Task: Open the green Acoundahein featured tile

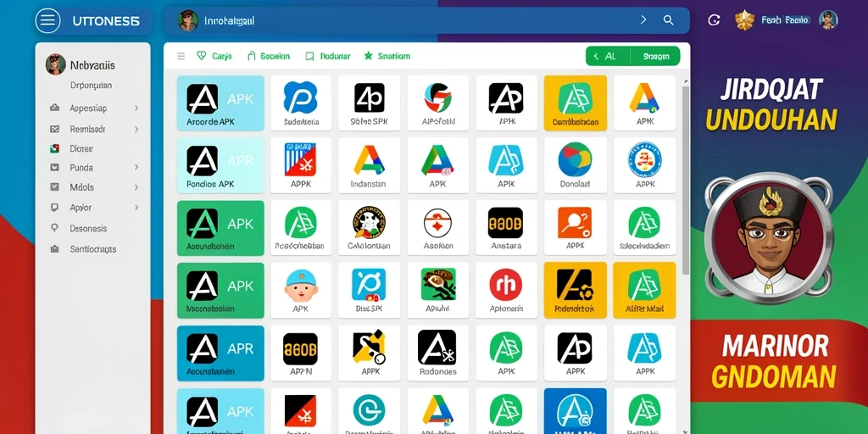Action: pyautogui.click(x=220, y=227)
